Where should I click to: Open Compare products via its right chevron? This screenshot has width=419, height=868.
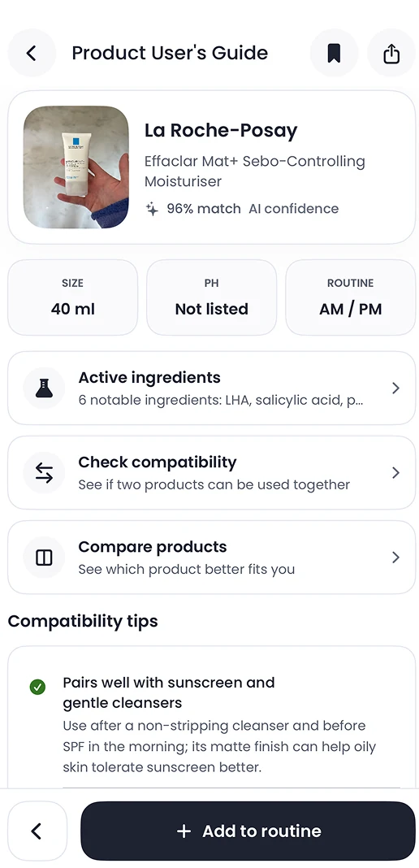395,558
